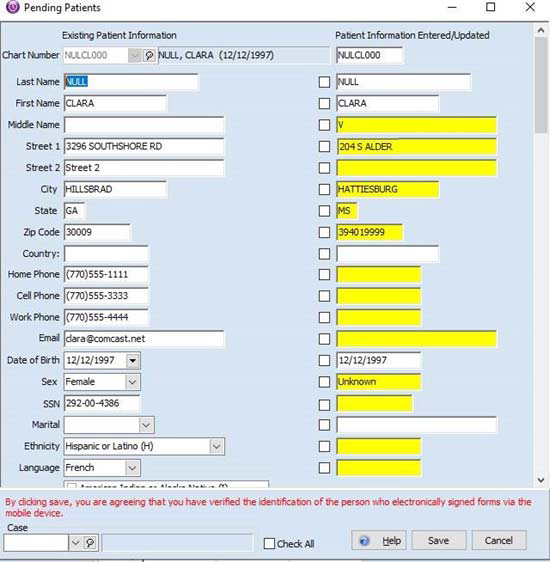Click the existing First Name CLARA field

(x=115, y=104)
